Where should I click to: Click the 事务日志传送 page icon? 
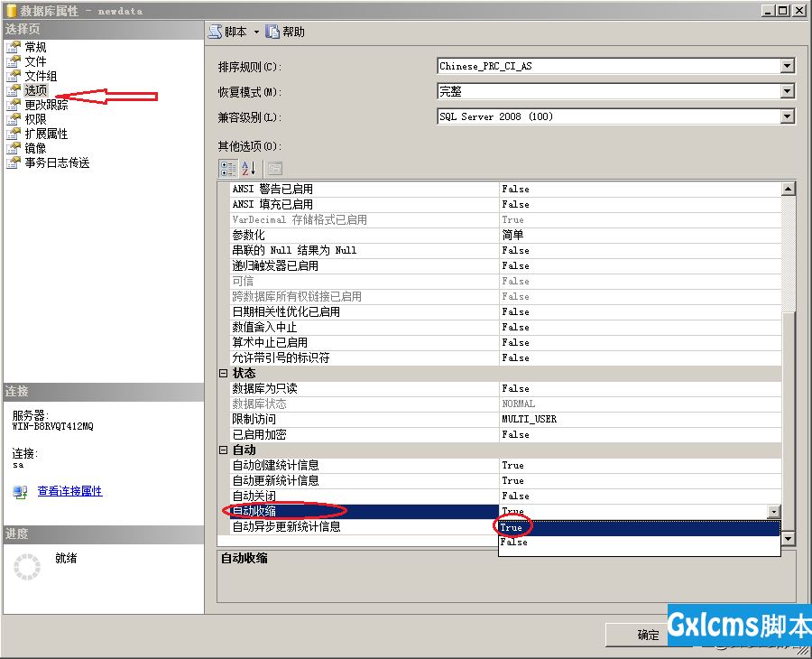[x=14, y=163]
